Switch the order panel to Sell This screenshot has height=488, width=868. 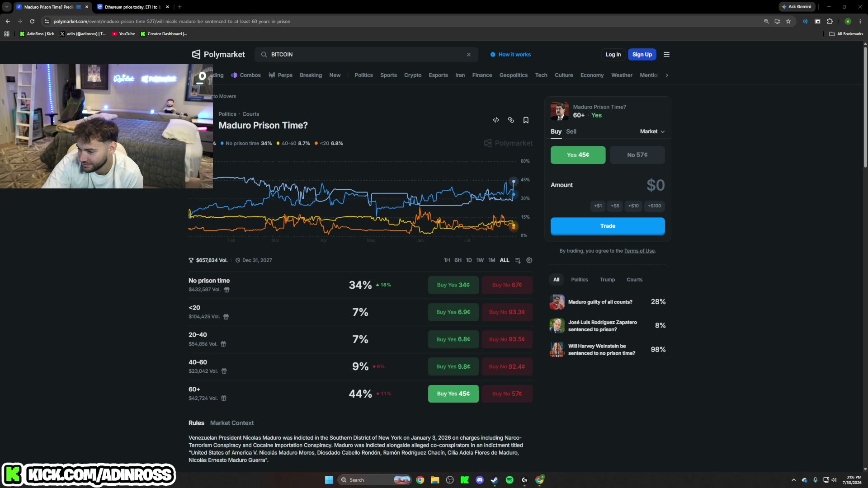[x=571, y=131]
